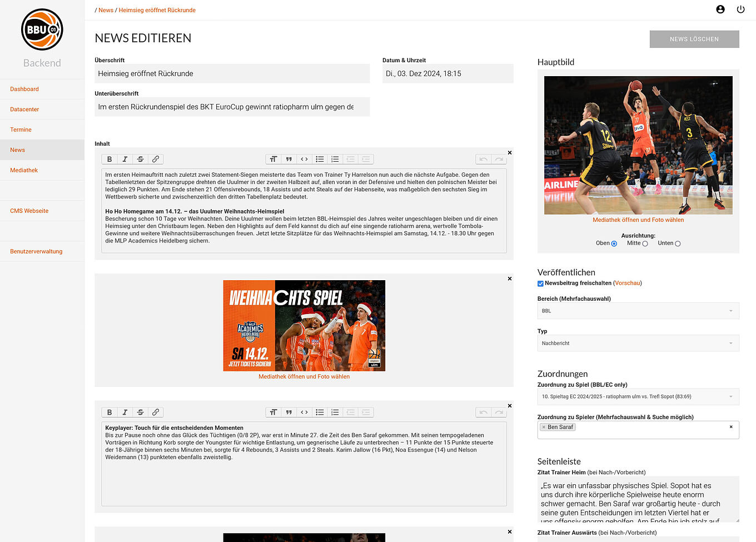Expand the Zuordnung zu Spiel dropdown
756x542 pixels.
click(638, 396)
